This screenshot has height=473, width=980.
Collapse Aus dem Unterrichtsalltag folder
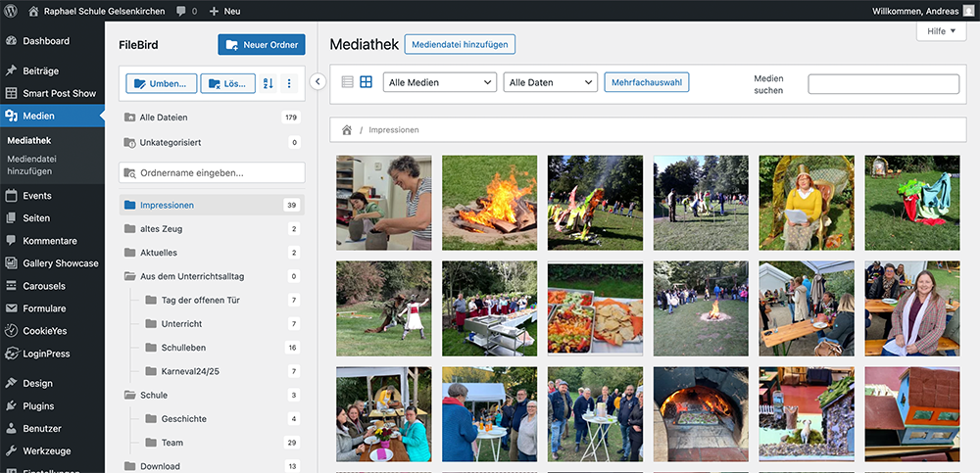(x=129, y=276)
